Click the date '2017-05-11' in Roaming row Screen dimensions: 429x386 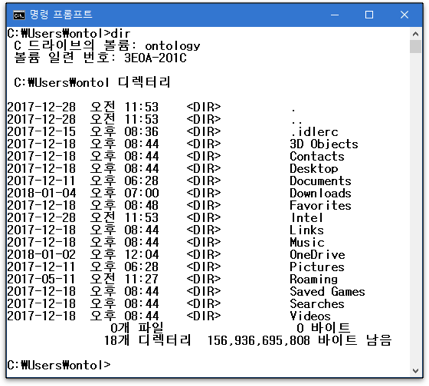coord(42,279)
